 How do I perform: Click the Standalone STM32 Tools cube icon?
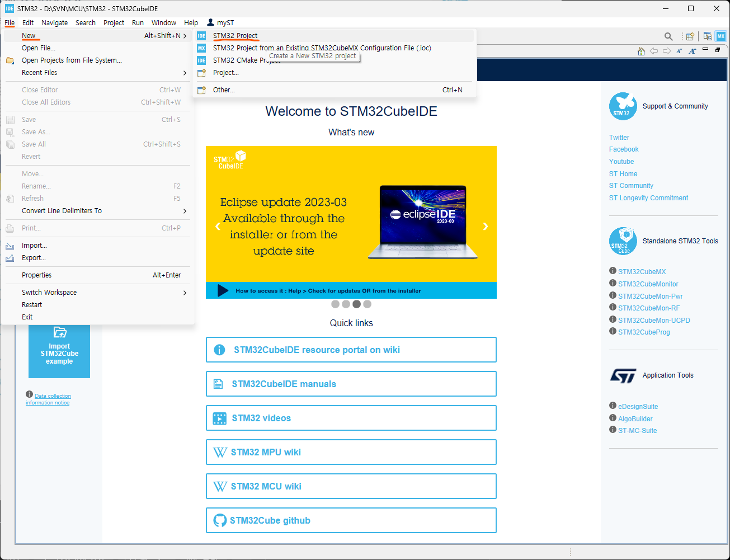pyautogui.click(x=623, y=241)
